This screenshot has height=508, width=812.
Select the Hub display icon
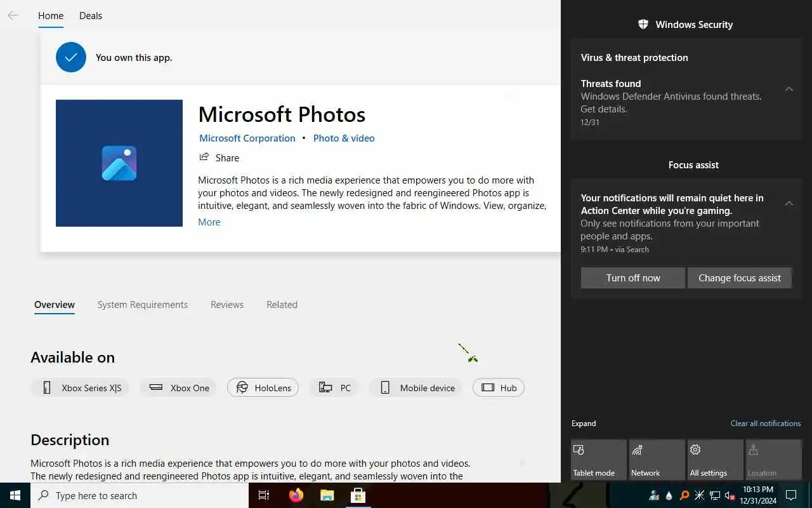tap(488, 387)
